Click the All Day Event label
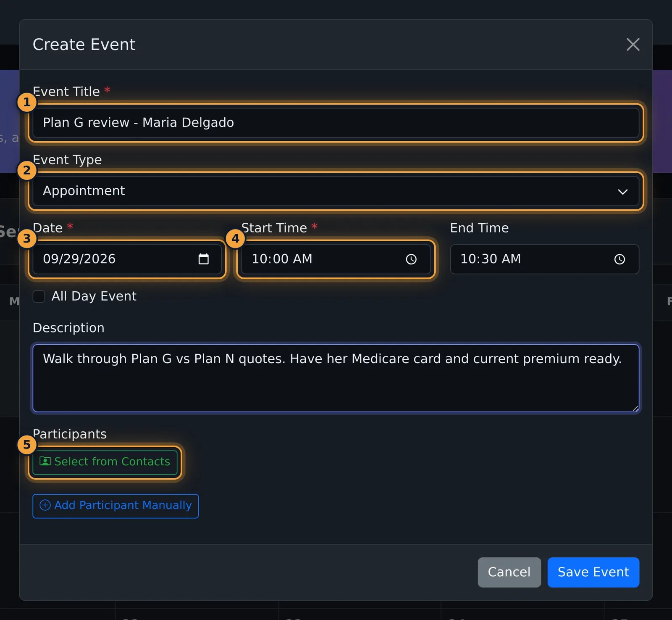This screenshot has width=672, height=620. (94, 296)
